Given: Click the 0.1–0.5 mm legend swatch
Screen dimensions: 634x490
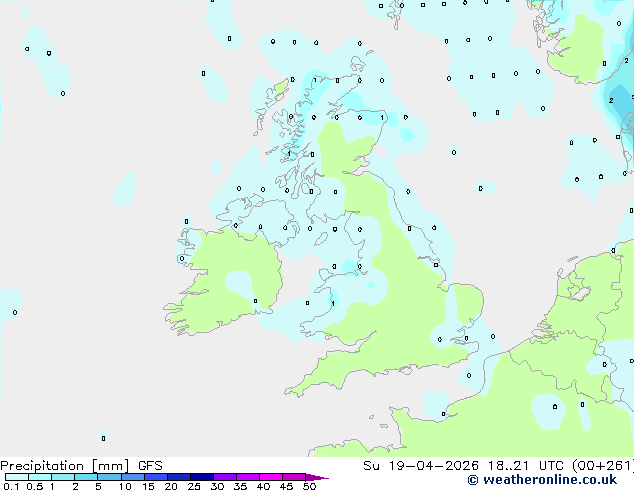Looking at the screenshot, I should [17, 477].
